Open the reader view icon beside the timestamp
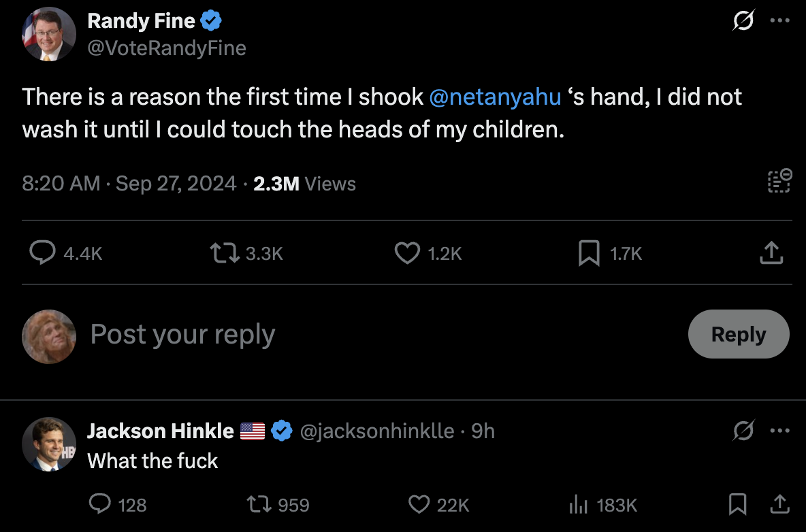Screen dimensions: 806x532 (x=779, y=182)
